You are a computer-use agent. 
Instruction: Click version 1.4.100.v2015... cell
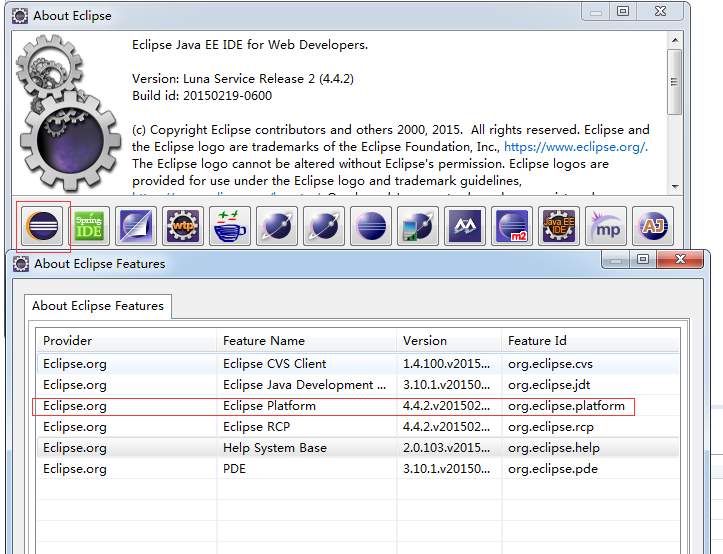(x=446, y=364)
